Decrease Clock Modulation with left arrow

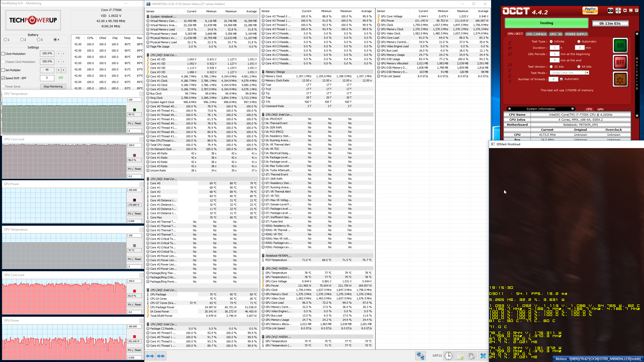click(x=59, y=54)
